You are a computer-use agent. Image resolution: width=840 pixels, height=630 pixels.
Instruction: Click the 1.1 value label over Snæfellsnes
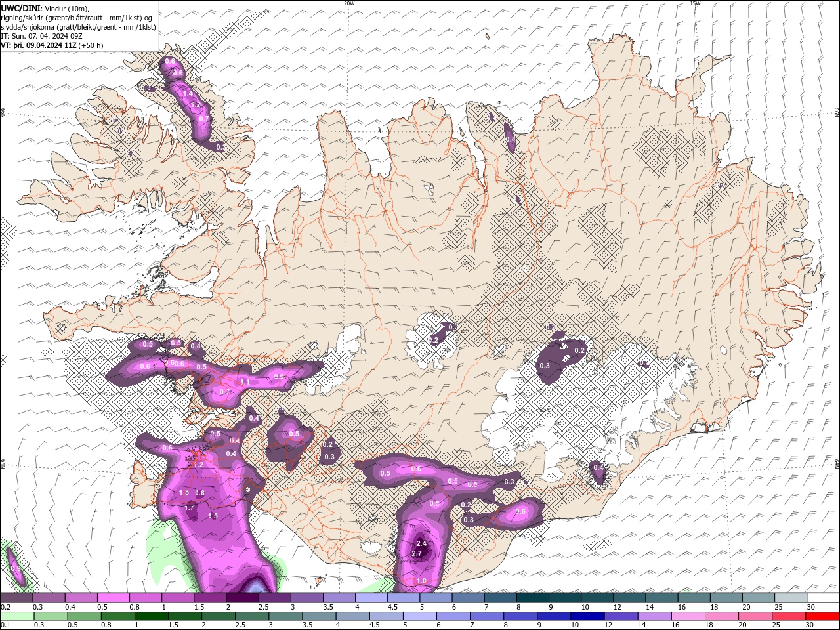coord(245,381)
